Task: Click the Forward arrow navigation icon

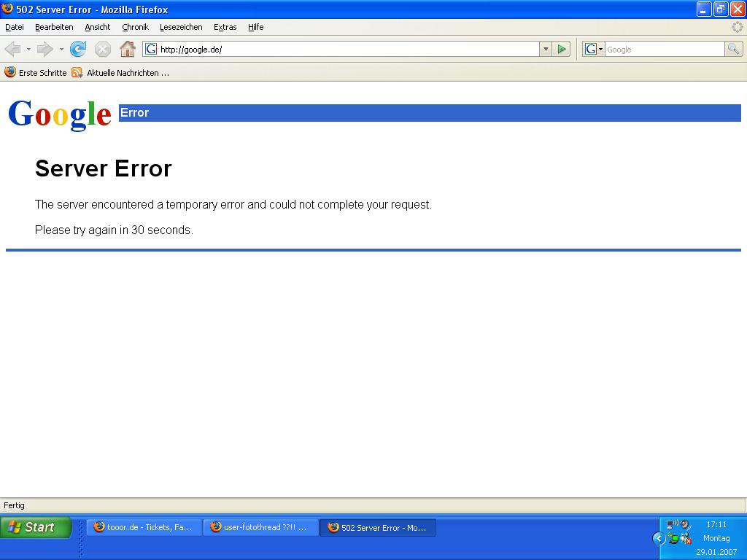Action: [x=45, y=49]
